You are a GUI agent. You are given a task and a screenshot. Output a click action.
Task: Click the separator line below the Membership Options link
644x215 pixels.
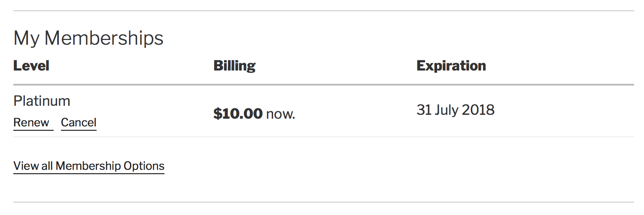[x=324, y=202]
